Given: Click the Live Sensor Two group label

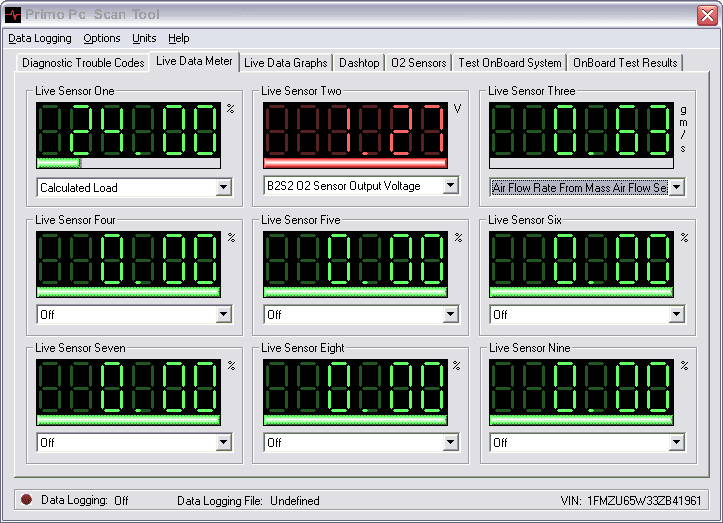Looking at the screenshot, I should coord(301,91).
